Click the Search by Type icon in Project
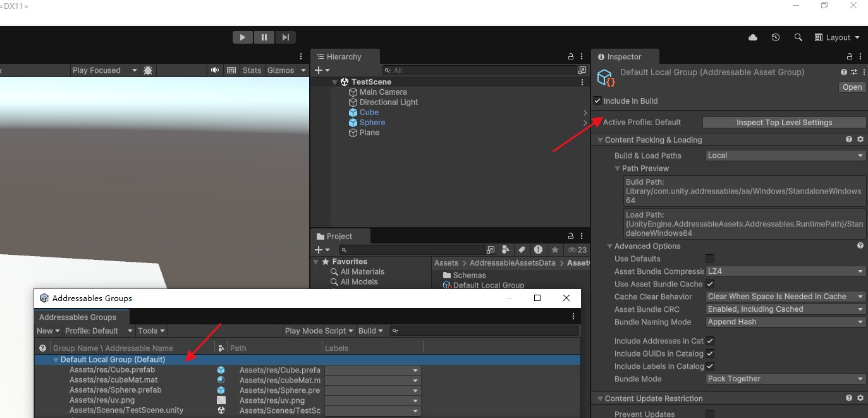 pos(506,250)
